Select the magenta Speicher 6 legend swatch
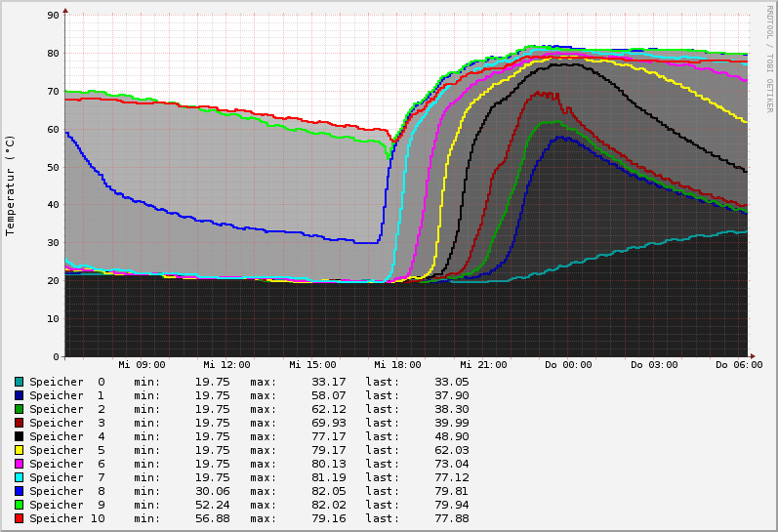The height and width of the screenshot is (532, 778). [x=20, y=464]
